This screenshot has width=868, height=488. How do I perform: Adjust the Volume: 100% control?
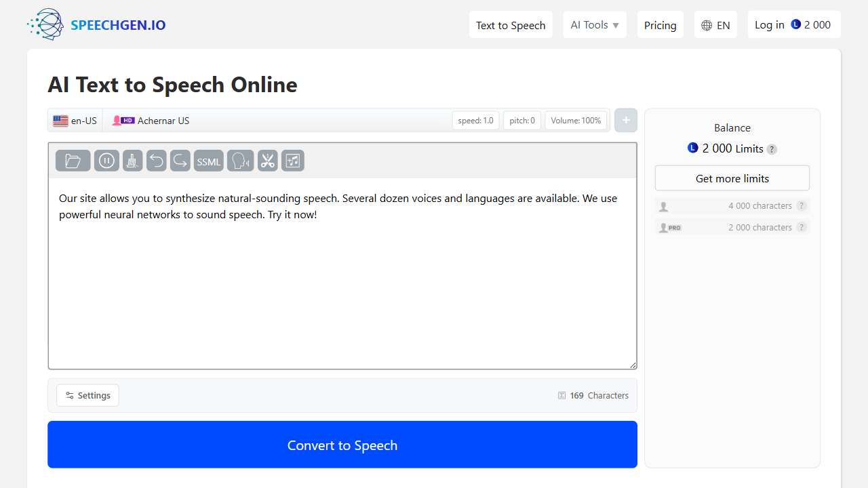click(x=576, y=120)
